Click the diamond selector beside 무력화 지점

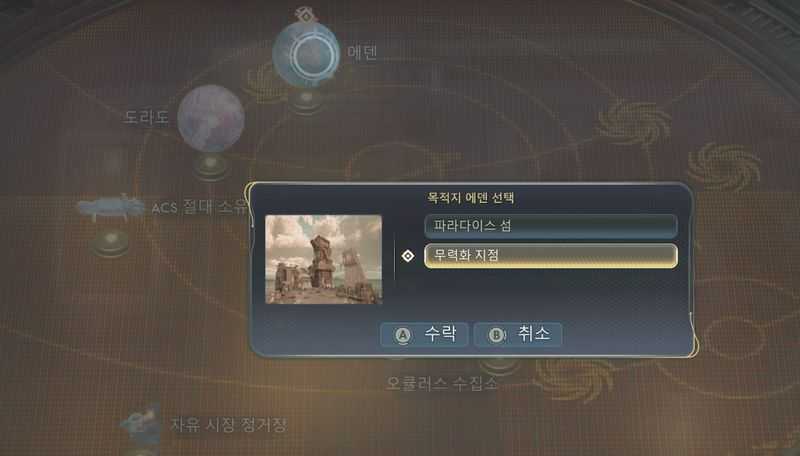click(x=408, y=256)
